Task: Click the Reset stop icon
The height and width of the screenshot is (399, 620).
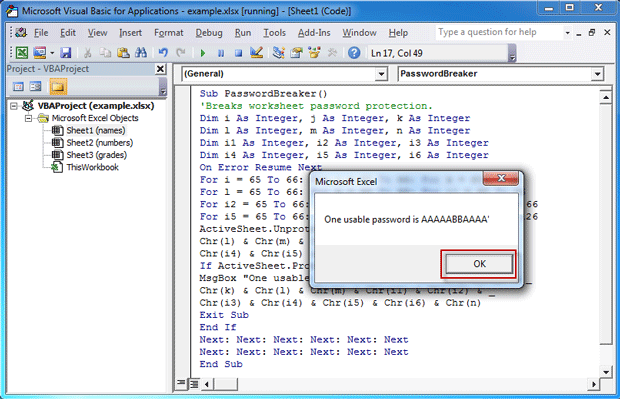Action: pyautogui.click(x=238, y=53)
